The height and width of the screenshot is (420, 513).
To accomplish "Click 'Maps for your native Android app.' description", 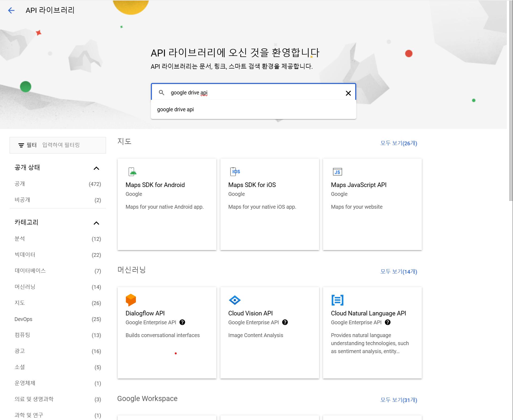I will click(164, 207).
